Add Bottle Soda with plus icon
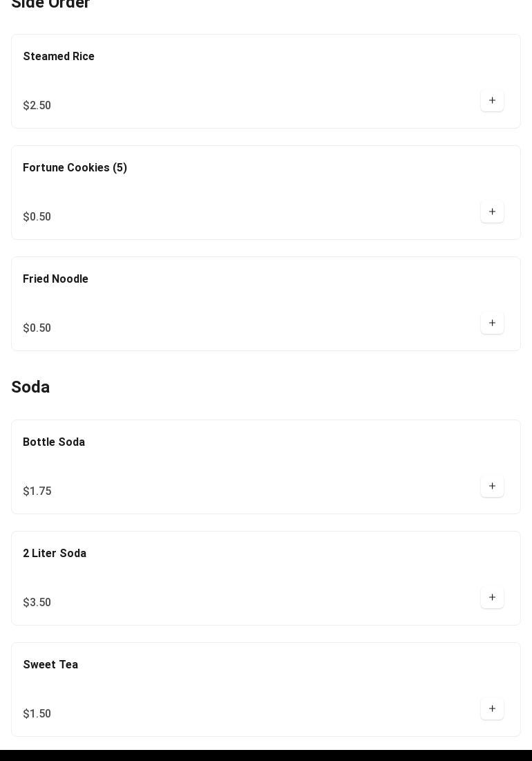Screen dimensions: 532x761 (x=492, y=487)
